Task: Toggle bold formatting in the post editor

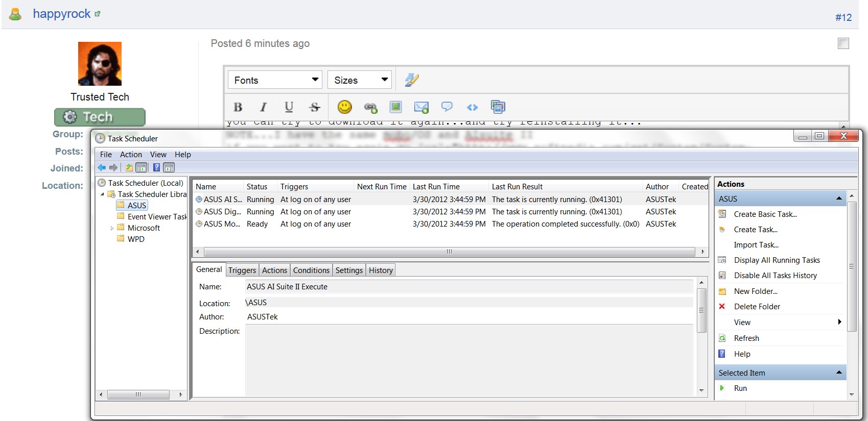Action: point(238,107)
